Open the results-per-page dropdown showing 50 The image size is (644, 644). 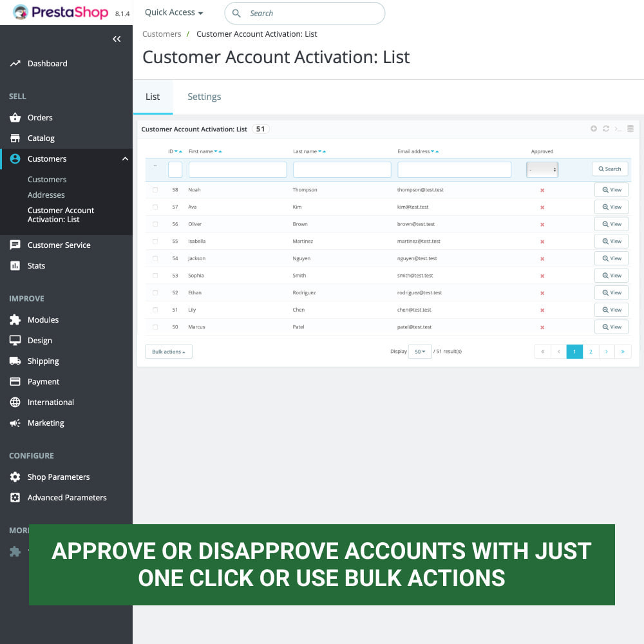click(420, 352)
